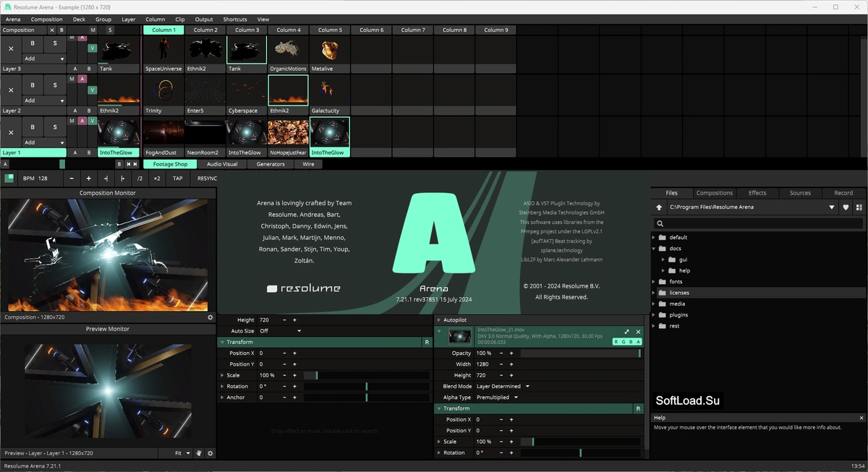Switch file browser to grid view icon
The height and width of the screenshot is (472, 868).
coord(859,207)
